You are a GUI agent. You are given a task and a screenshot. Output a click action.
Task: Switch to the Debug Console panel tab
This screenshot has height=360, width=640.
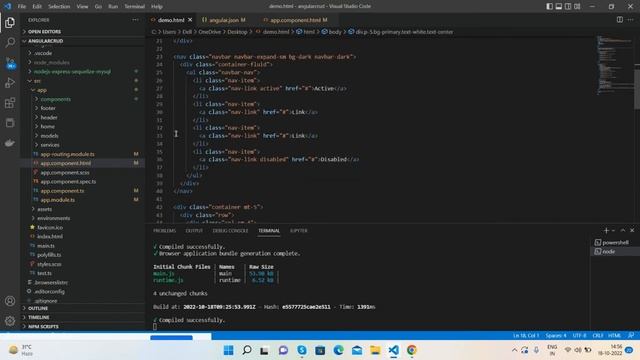tap(230, 231)
